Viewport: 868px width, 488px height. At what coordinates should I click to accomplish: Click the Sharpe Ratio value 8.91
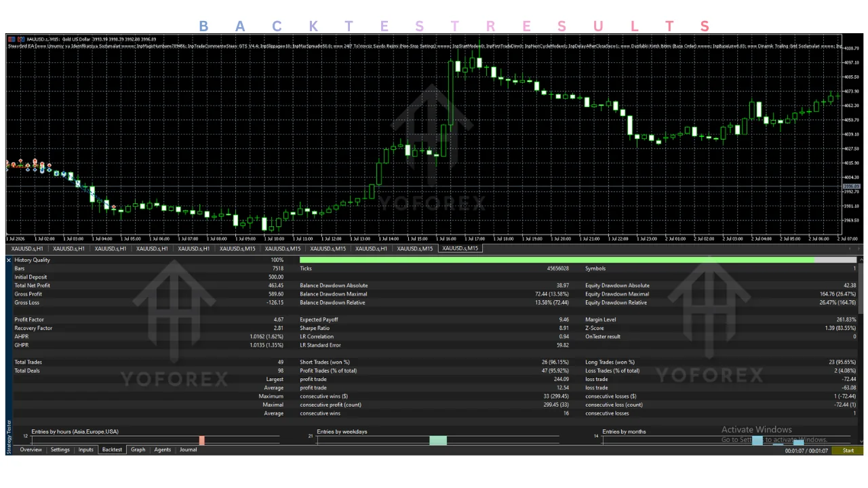[564, 328]
